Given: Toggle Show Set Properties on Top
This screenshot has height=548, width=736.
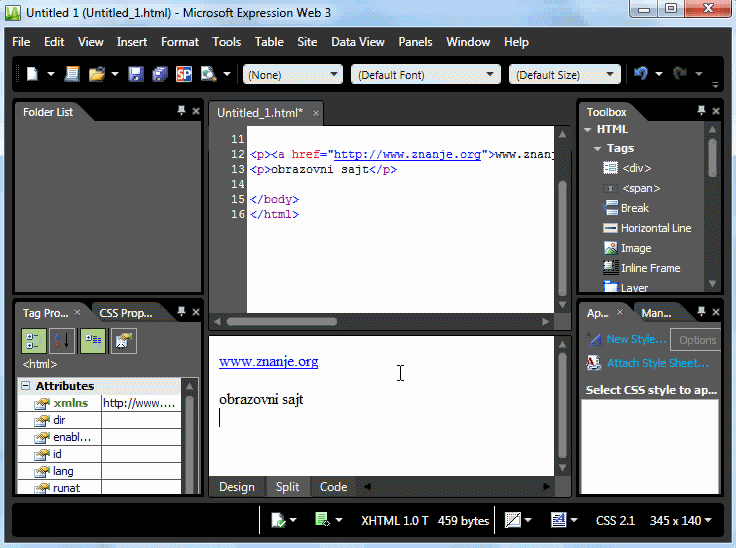Looking at the screenshot, I should click(92, 341).
